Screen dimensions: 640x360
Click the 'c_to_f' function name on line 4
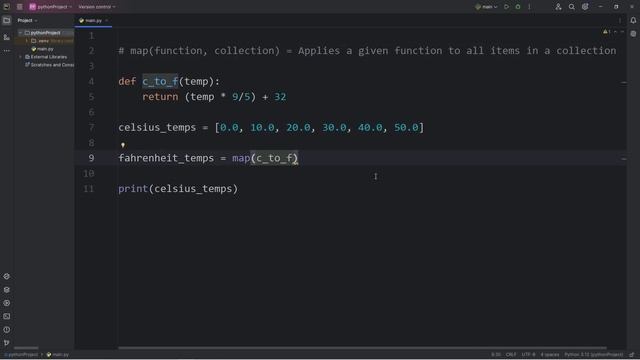pos(160,81)
